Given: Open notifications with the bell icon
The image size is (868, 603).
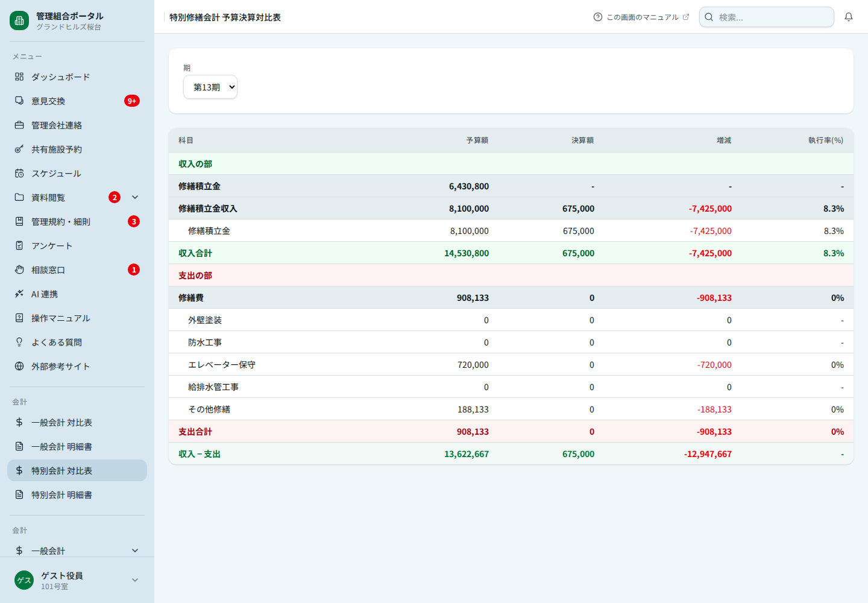Looking at the screenshot, I should coord(849,17).
